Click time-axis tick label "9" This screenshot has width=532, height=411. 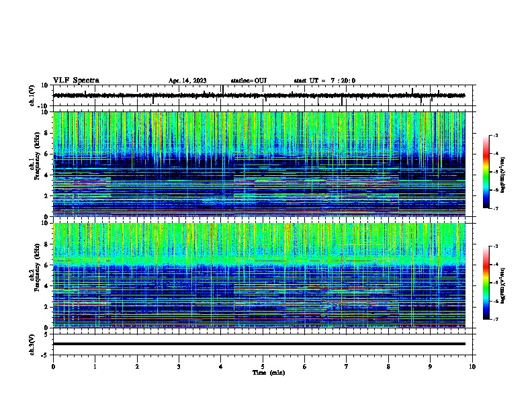pos(430,367)
